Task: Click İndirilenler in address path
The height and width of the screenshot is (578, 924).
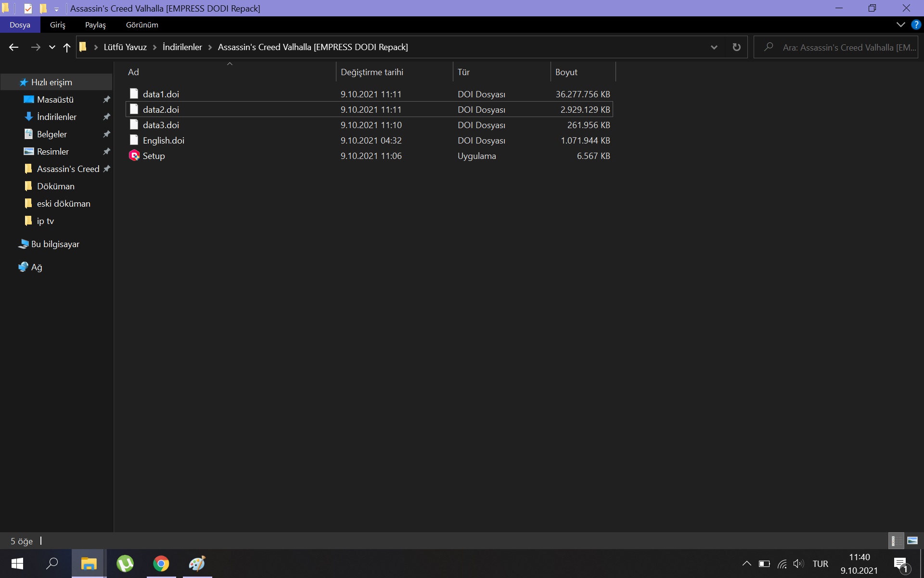Action: coord(182,47)
